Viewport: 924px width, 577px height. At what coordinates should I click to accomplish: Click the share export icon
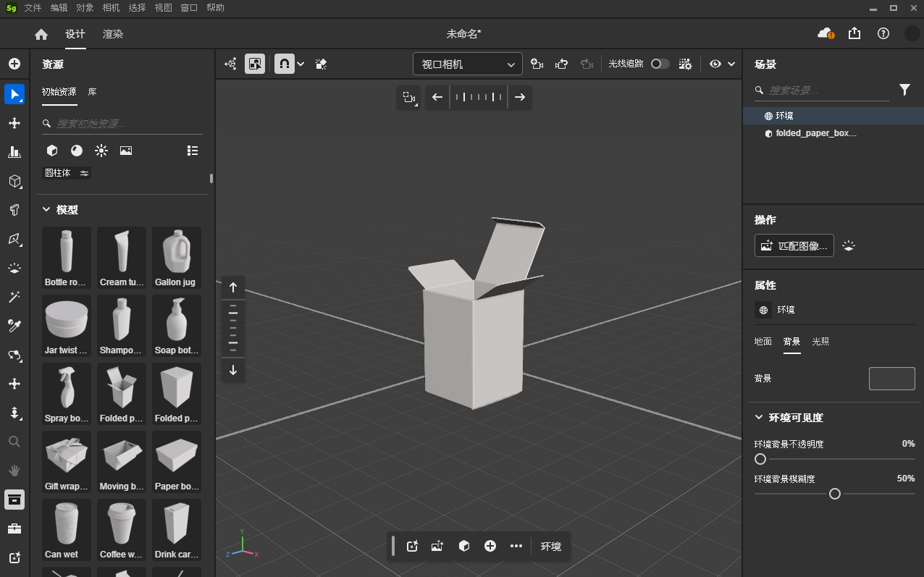click(x=854, y=33)
